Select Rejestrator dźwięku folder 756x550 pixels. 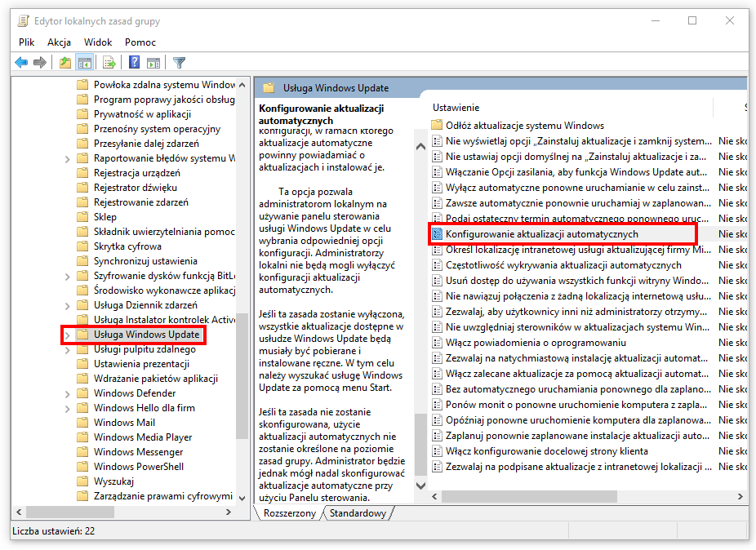[x=135, y=188]
